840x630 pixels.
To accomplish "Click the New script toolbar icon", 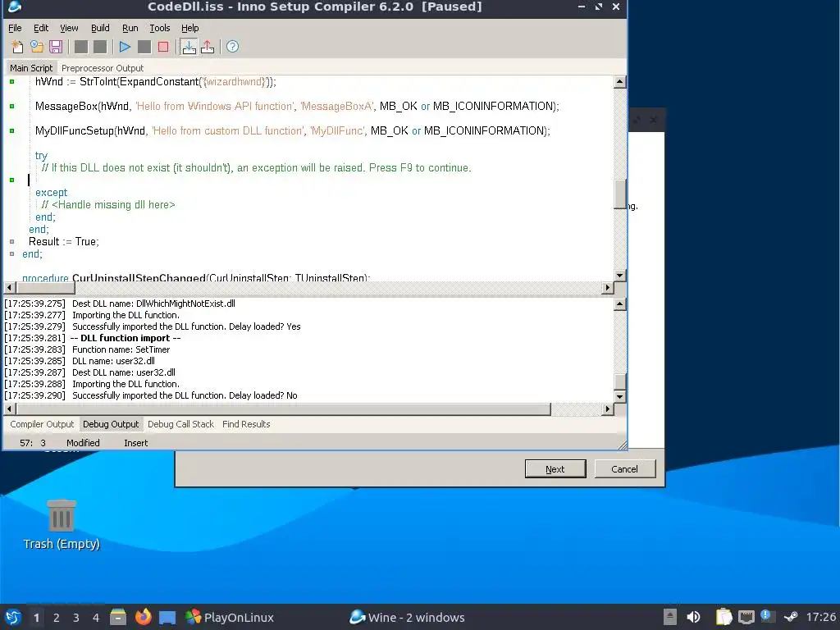I will tap(18, 47).
